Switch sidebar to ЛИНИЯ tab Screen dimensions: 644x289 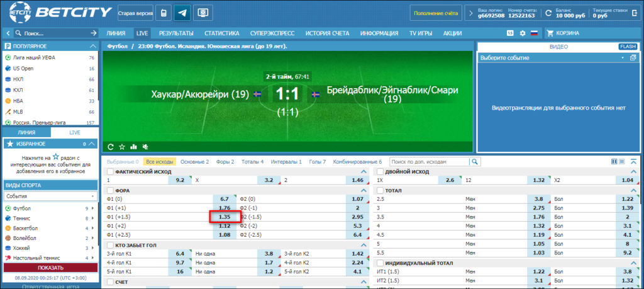(x=26, y=132)
